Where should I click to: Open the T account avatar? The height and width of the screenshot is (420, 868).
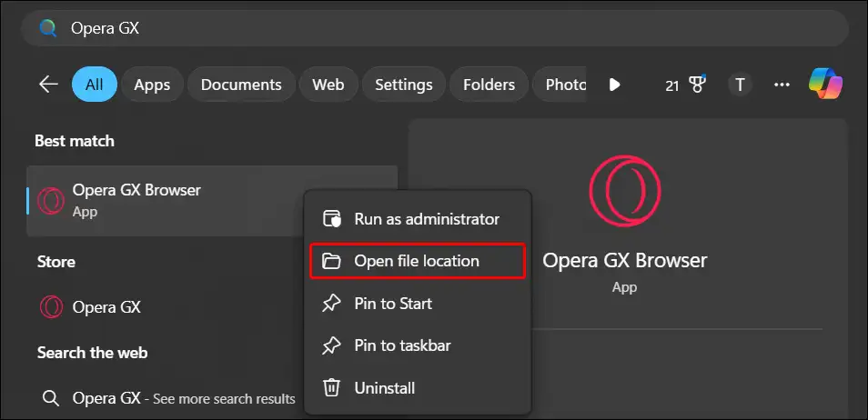pyautogui.click(x=740, y=85)
